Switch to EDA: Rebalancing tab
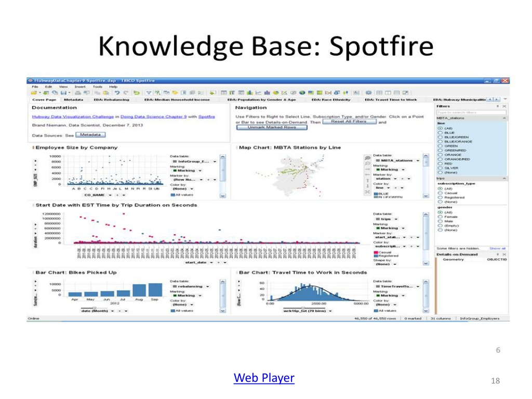 click(x=111, y=100)
